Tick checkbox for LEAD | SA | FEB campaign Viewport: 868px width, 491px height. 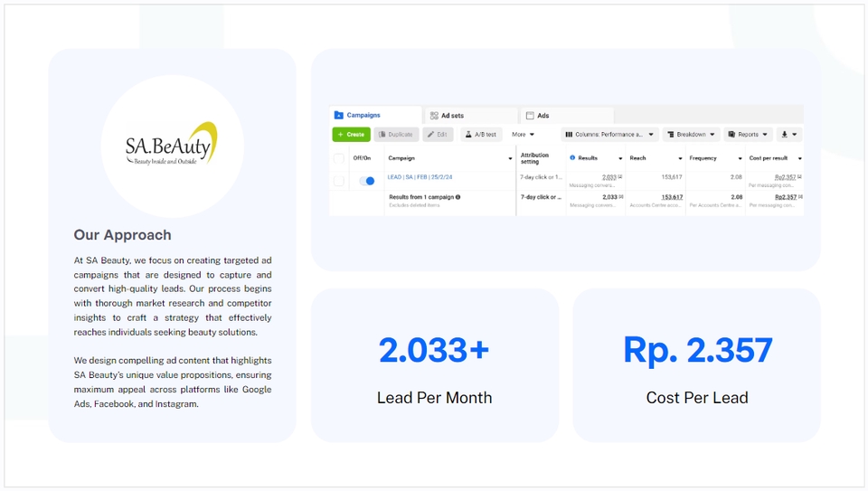coord(339,181)
